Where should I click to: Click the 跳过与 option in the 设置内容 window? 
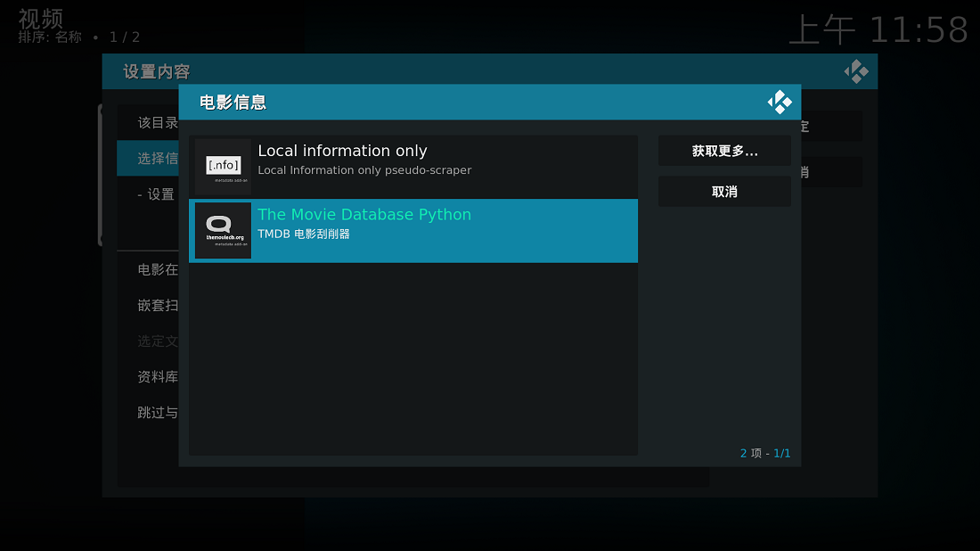(148, 412)
